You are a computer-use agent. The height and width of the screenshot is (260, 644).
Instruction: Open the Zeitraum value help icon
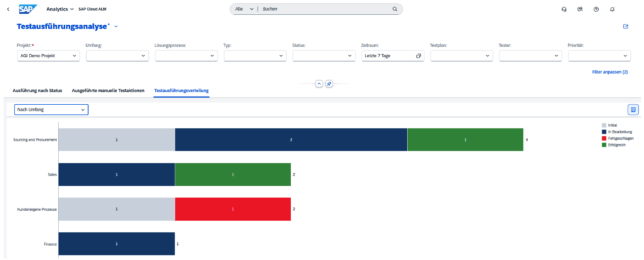pos(418,55)
